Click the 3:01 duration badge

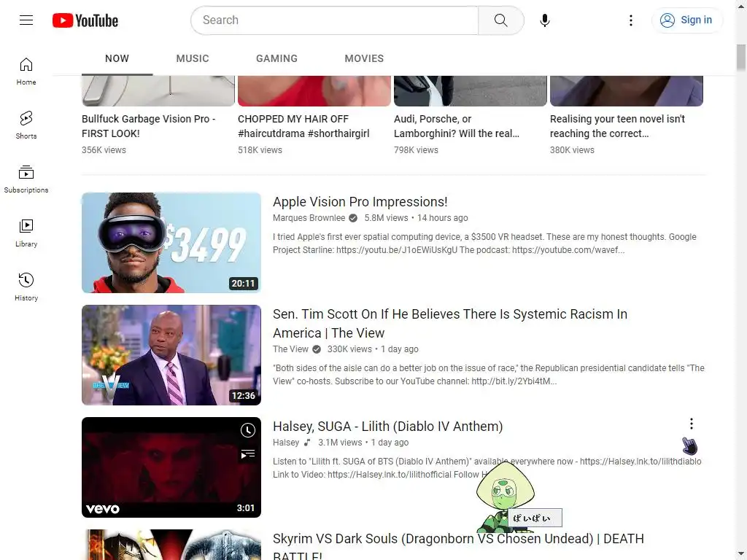[x=246, y=508]
